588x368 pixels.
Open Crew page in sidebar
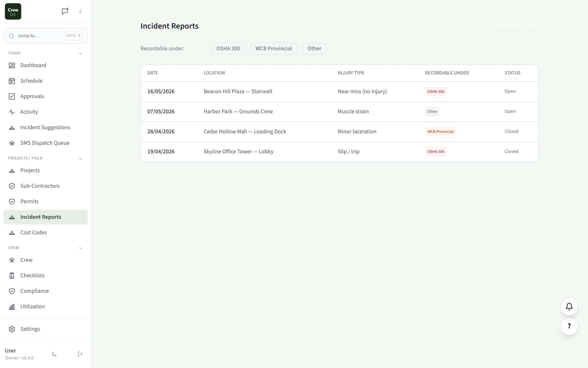(46, 260)
